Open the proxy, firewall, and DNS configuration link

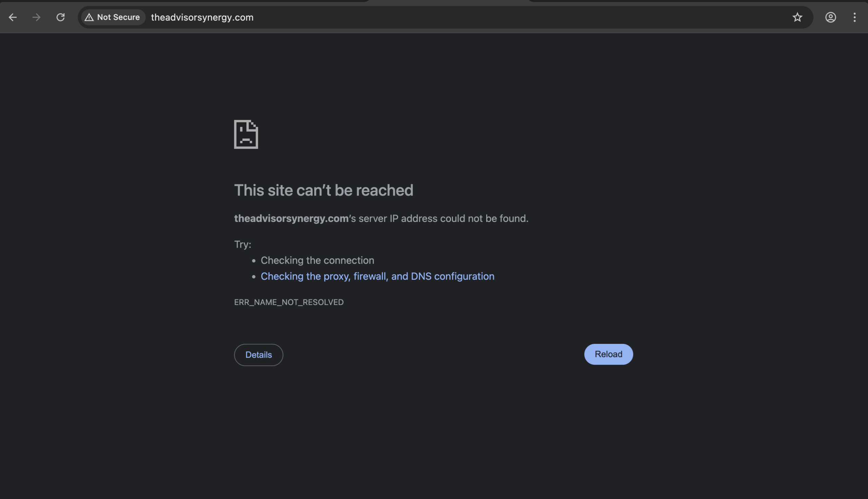tap(377, 276)
